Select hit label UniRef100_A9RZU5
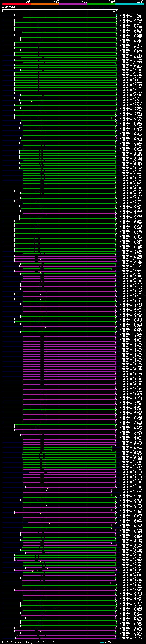This screenshot has width=146, height=644. (x=131, y=37)
